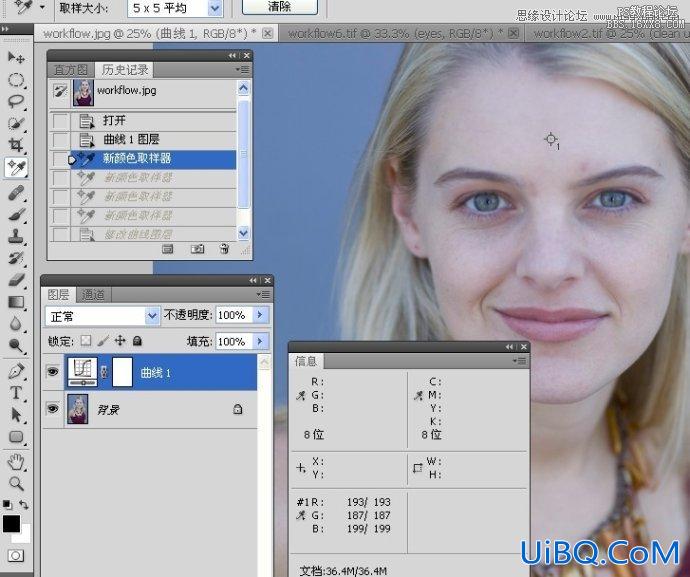Open the 取样大小 sample size dropdown
Image resolution: width=690 pixels, height=577 pixels.
pyautogui.click(x=214, y=8)
